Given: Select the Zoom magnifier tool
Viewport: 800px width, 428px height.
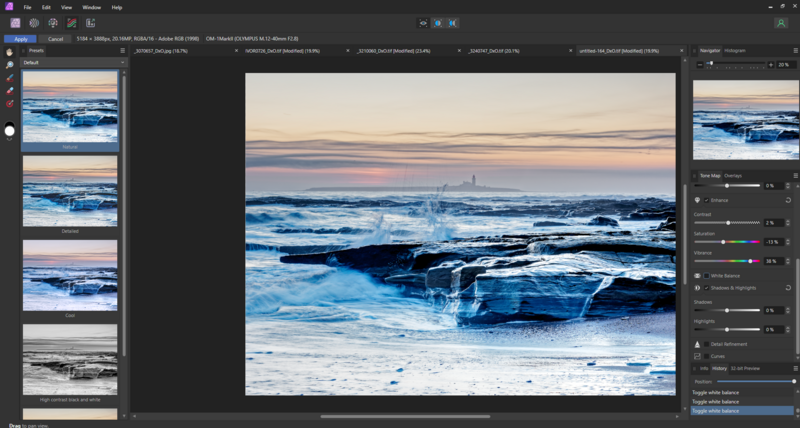Looking at the screenshot, I should point(9,65).
